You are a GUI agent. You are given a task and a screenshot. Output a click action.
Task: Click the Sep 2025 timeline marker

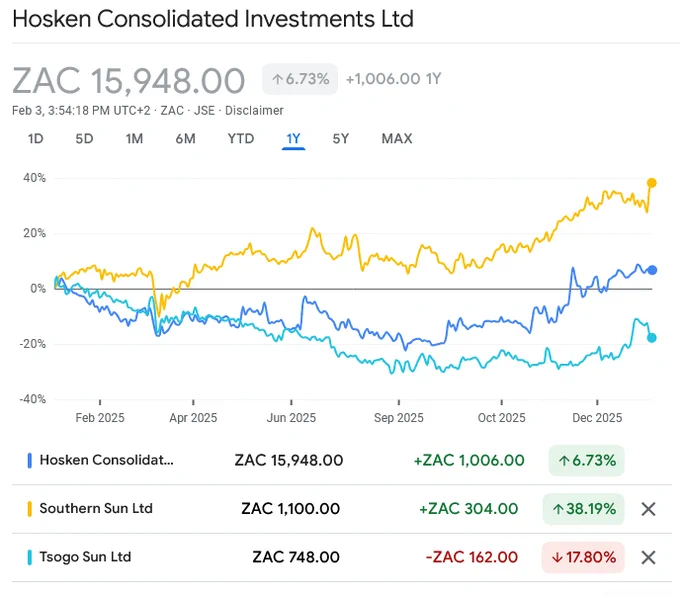[399, 418]
